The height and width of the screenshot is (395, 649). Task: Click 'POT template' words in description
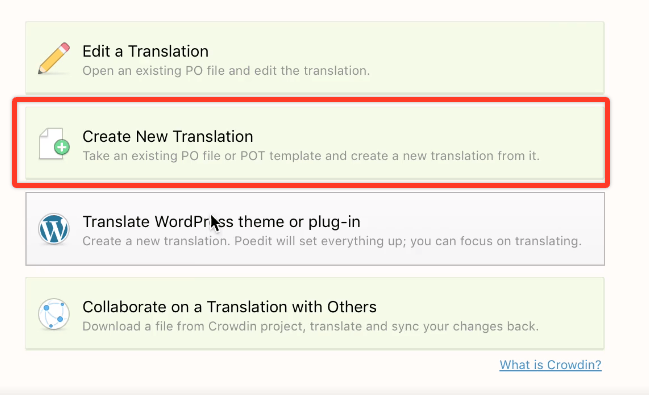281,156
